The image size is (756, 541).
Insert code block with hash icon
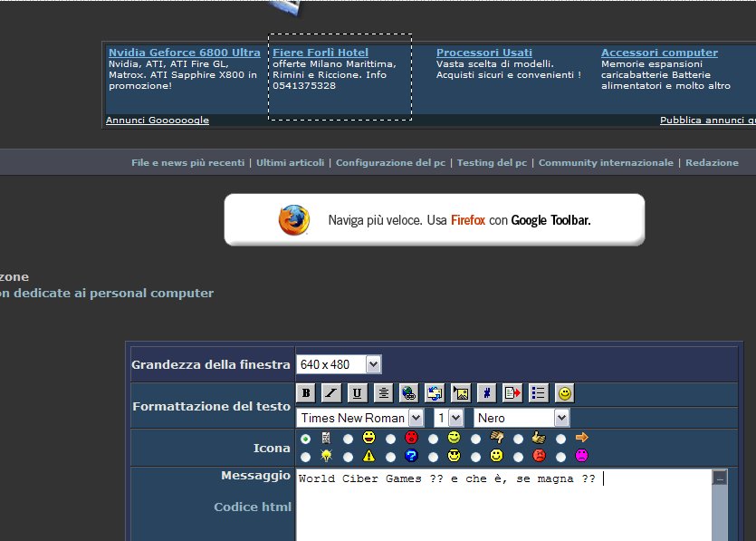click(x=486, y=393)
